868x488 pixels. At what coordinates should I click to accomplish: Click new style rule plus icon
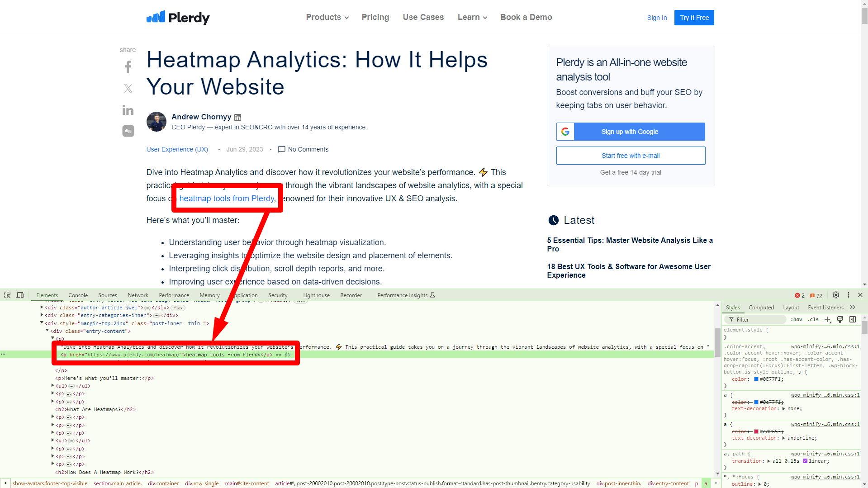click(x=828, y=319)
